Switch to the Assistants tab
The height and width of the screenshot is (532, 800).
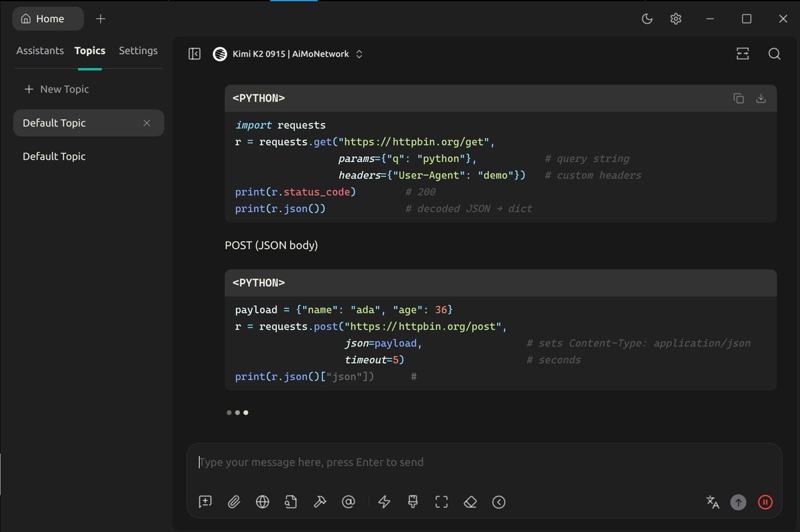coord(40,51)
